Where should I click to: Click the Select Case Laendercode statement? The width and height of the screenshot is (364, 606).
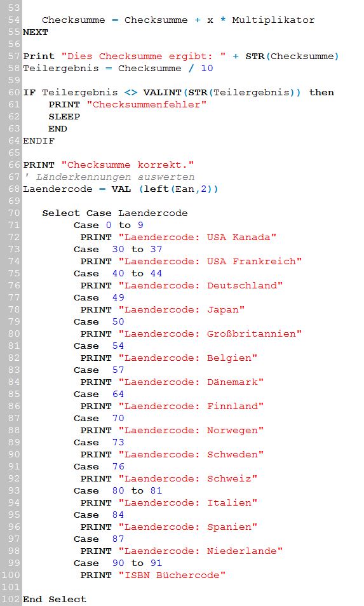point(115,213)
